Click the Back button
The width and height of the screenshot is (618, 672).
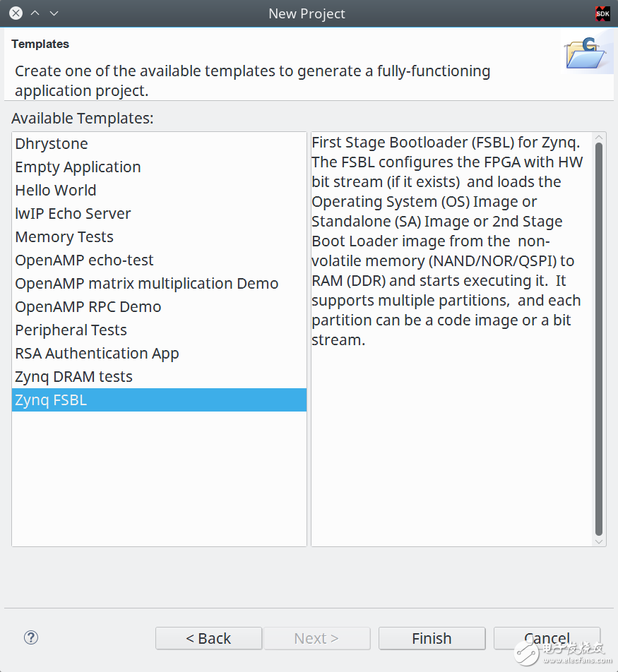208,638
